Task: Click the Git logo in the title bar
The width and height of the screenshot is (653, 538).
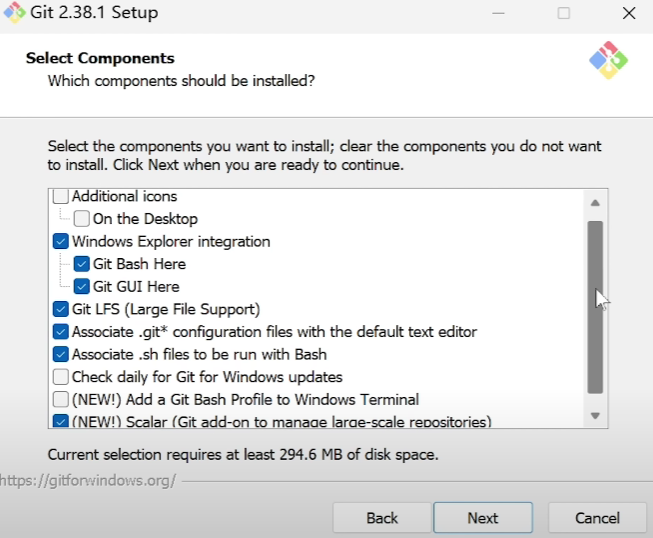Action: pyautogui.click(x=15, y=14)
